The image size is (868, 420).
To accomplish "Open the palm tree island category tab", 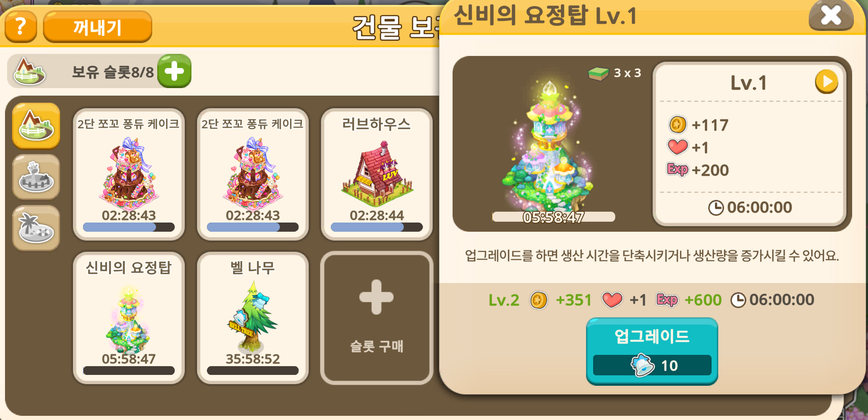I will point(36,228).
